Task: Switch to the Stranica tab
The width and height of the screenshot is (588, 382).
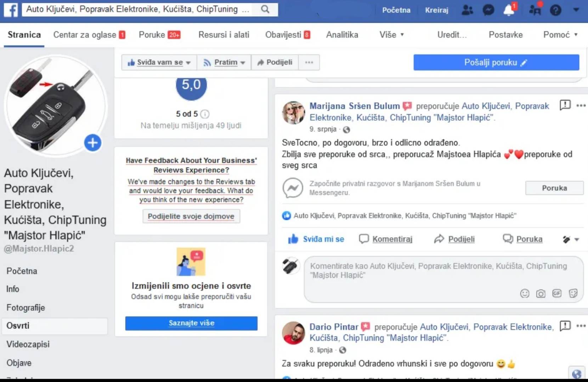Action: pos(24,35)
